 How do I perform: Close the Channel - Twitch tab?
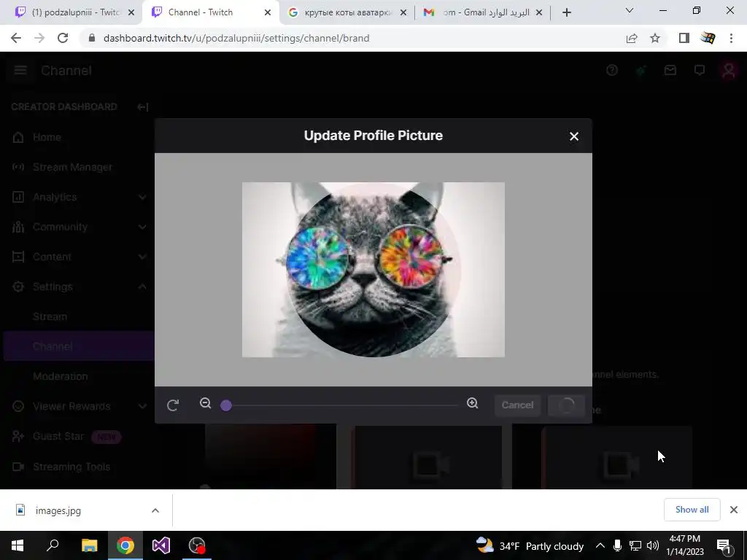point(268,13)
